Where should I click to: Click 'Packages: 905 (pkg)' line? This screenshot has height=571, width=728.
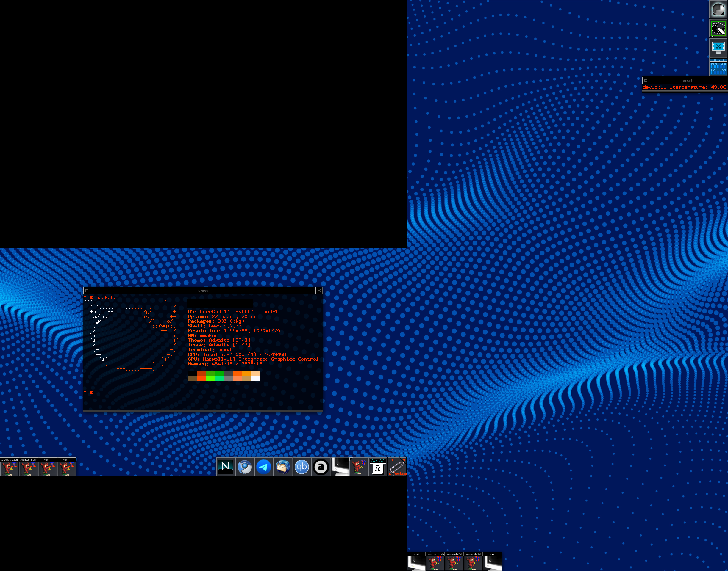pyautogui.click(x=216, y=321)
